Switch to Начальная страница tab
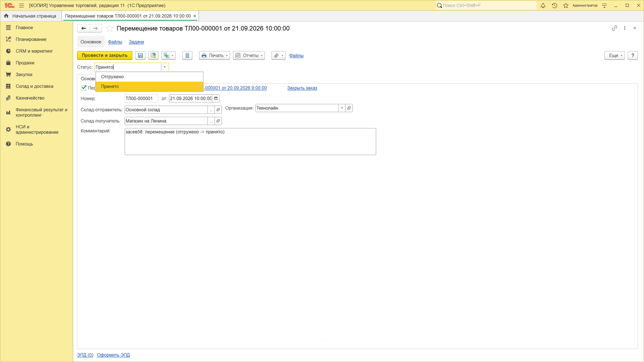This screenshot has height=362, width=644. click(31, 16)
